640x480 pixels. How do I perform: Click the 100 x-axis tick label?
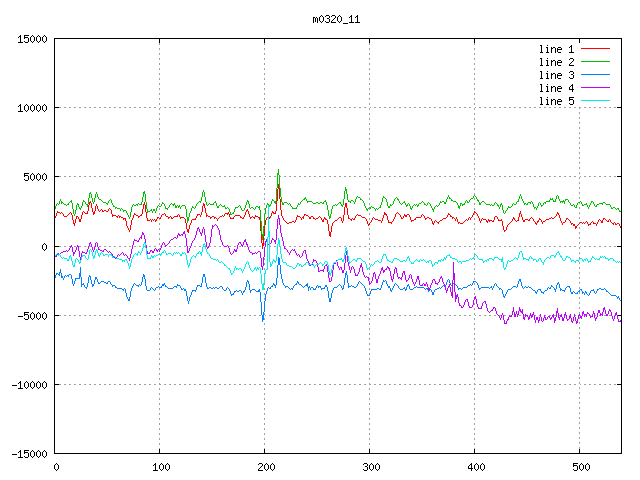point(160,467)
